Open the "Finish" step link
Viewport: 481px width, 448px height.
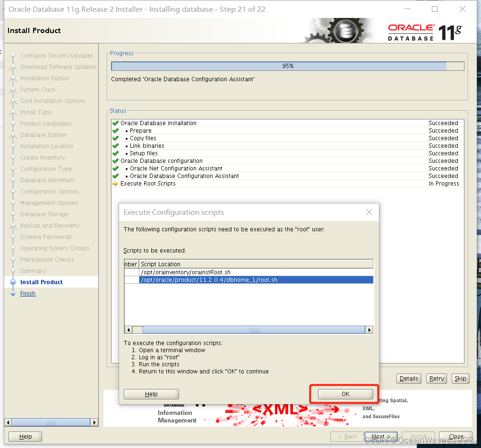tap(27, 293)
